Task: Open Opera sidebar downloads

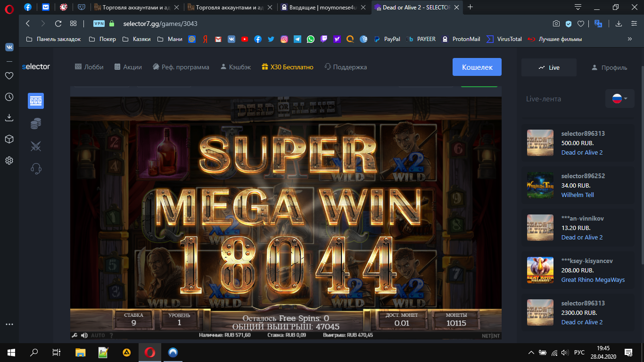Action: (9, 118)
